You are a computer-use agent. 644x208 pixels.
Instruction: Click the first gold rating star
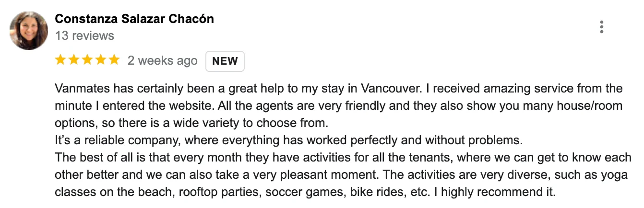click(x=60, y=60)
